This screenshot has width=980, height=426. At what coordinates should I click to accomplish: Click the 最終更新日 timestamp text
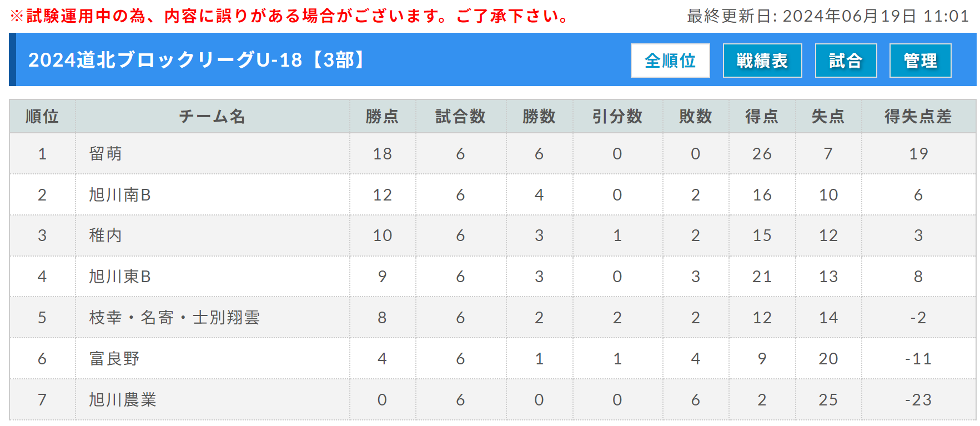[x=828, y=16]
